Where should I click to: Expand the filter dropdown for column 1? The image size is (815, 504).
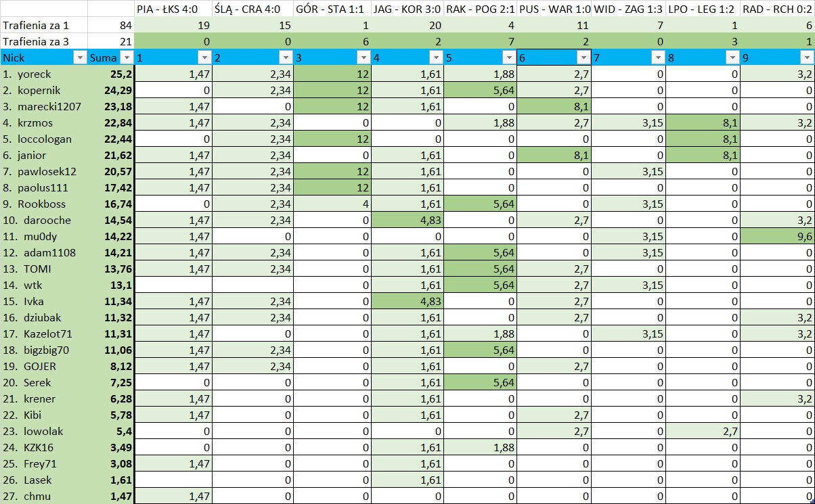(204, 58)
